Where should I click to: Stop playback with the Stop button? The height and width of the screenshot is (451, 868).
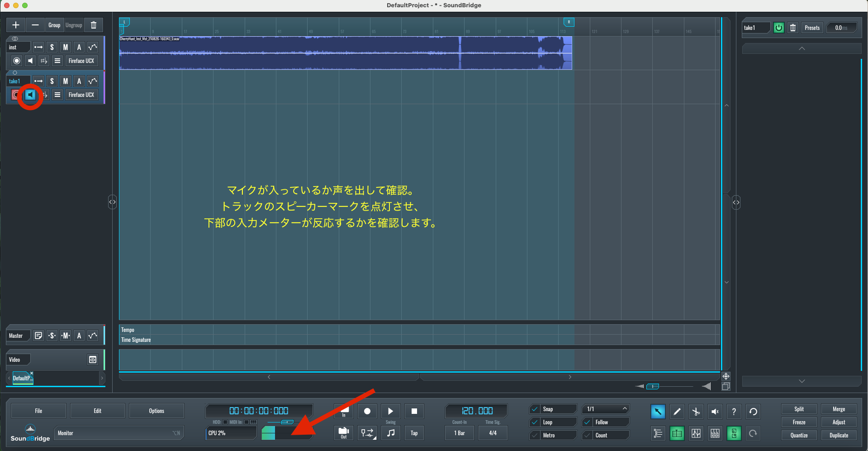(414, 411)
